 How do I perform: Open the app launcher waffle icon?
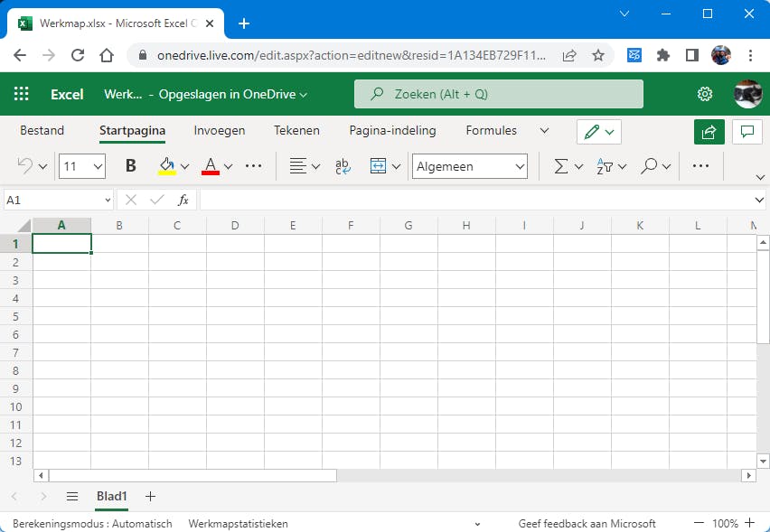tap(22, 94)
